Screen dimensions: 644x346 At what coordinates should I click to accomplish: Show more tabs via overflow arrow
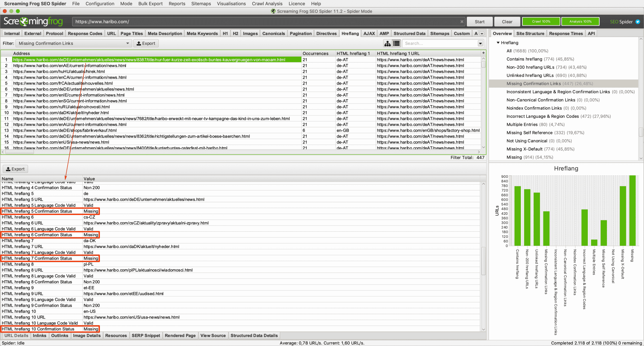pyautogui.click(x=482, y=34)
